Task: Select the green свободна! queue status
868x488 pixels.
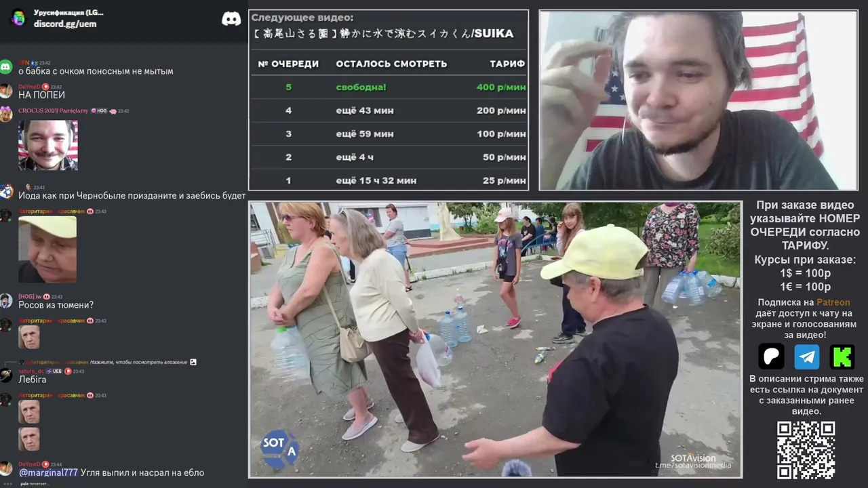Action: [361, 87]
